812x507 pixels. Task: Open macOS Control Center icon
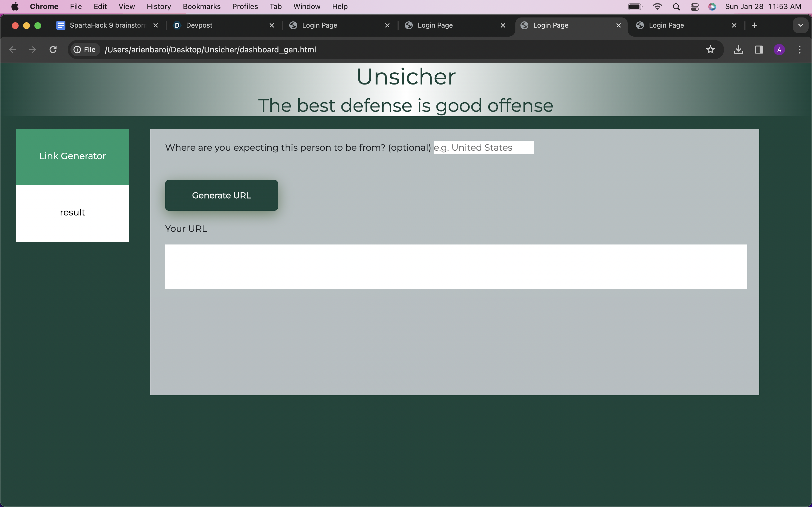tap(694, 7)
